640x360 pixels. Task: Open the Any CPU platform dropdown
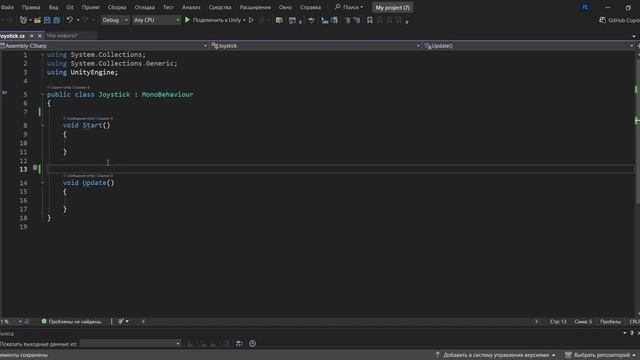pos(156,20)
